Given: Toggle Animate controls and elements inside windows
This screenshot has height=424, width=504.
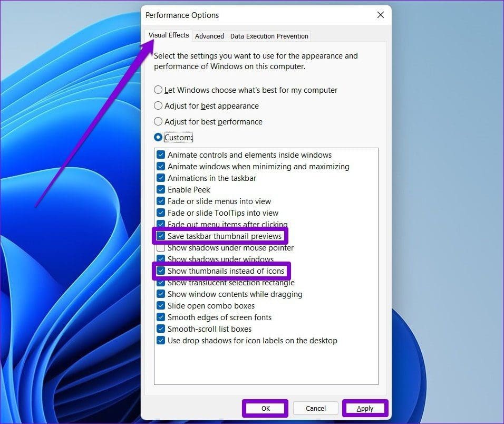Looking at the screenshot, I should (x=161, y=155).
